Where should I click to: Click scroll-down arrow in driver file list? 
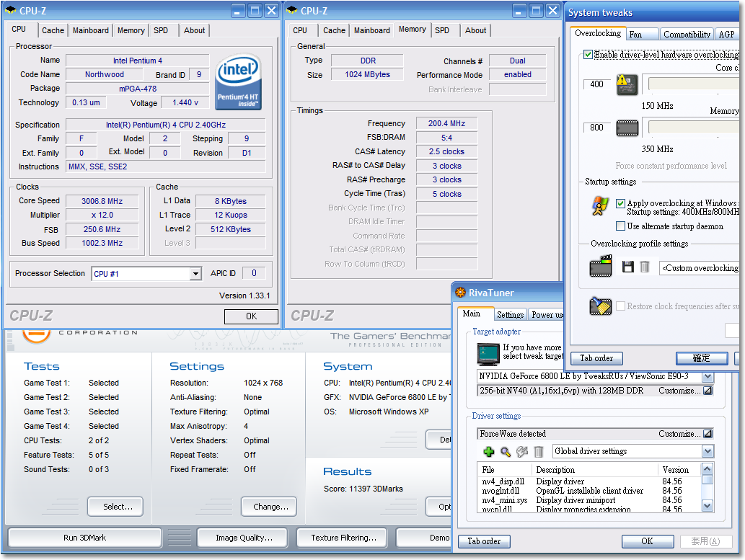pos(707,506)
